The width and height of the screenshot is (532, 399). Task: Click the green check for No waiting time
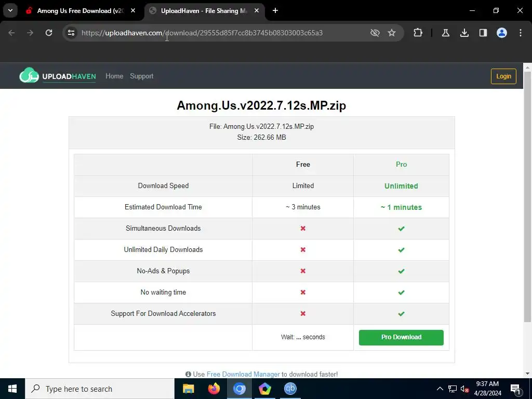(x=401, y=292)
